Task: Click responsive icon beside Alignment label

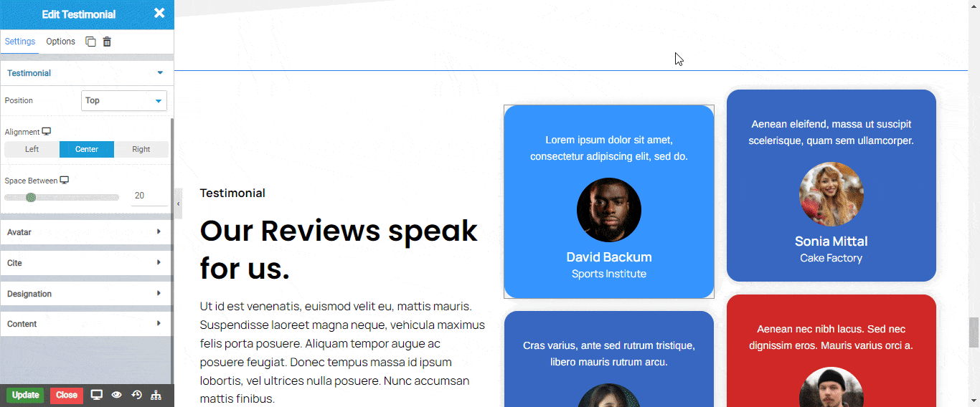Action: point(47,132)
